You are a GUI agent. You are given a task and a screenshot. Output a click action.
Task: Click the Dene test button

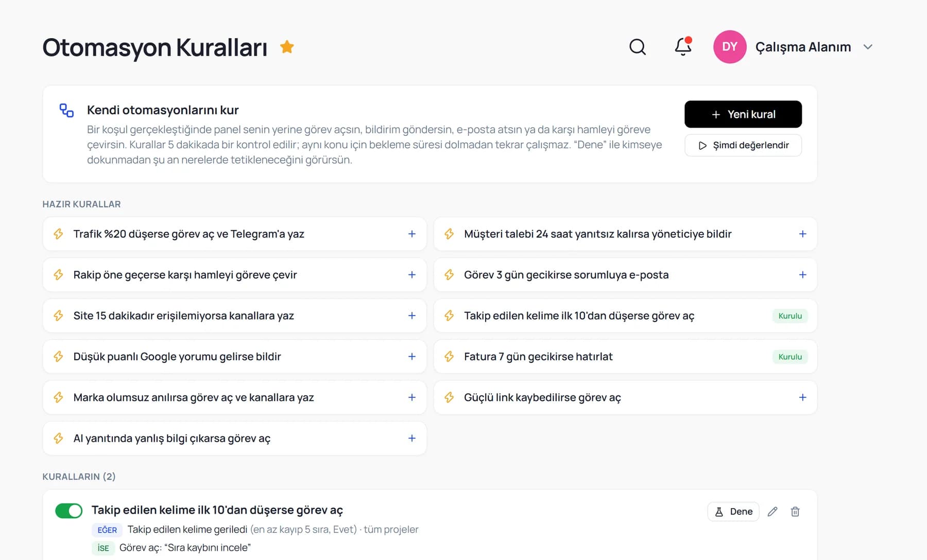click(x=733, y=512)
